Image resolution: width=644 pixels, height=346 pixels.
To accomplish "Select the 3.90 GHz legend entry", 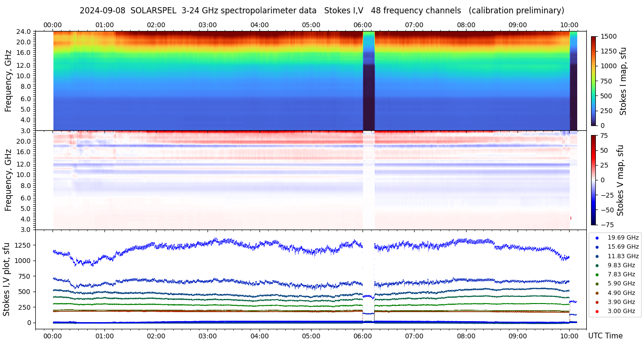I will (x=621, y=302).
